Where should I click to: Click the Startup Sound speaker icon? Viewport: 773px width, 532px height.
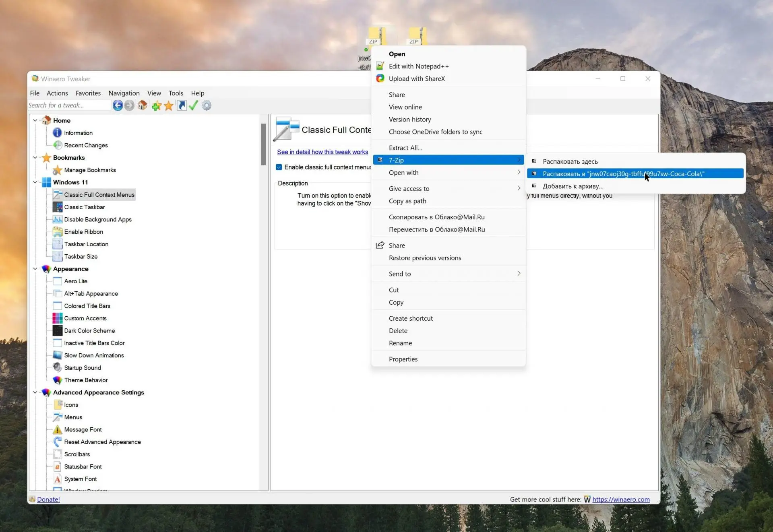point(58,368)
